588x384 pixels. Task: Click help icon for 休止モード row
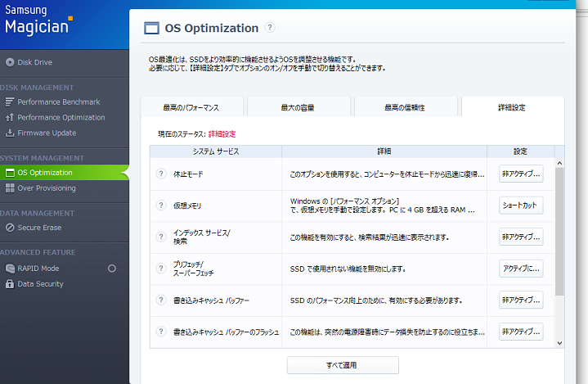(161, 174)
